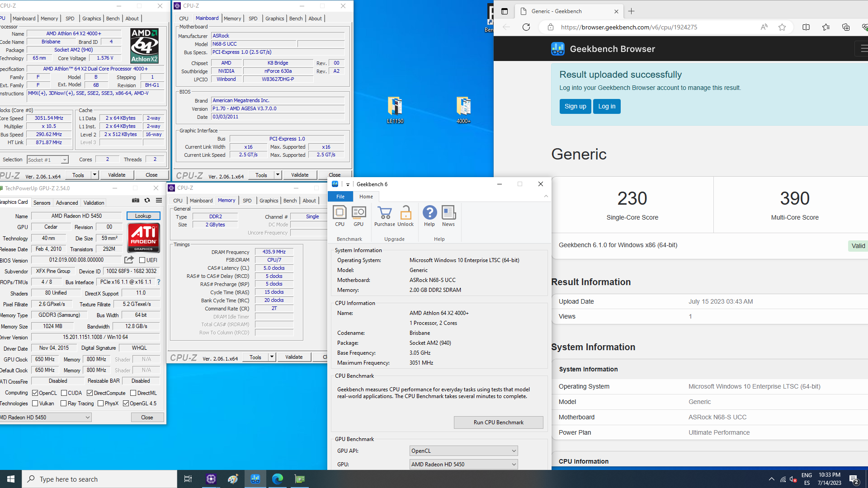The image size is (868, 488).
Task: Open LE1150 desktop folder icon
Action: coord(395,110)
